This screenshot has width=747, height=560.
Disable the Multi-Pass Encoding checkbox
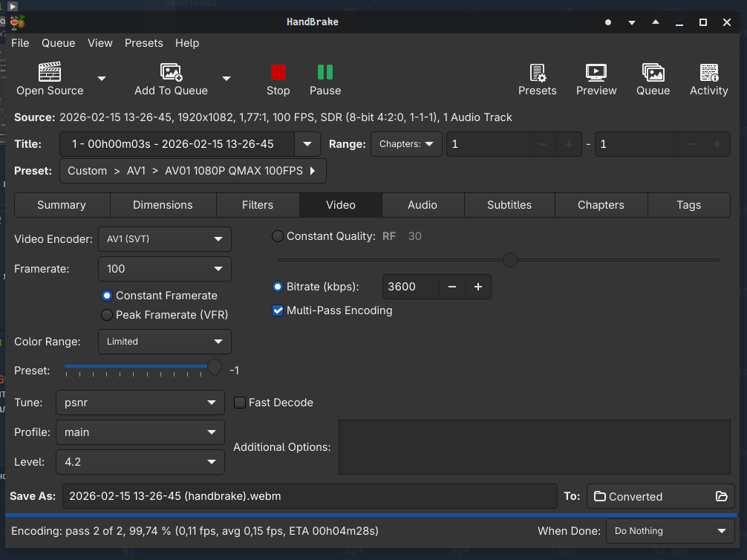point(278,310)
